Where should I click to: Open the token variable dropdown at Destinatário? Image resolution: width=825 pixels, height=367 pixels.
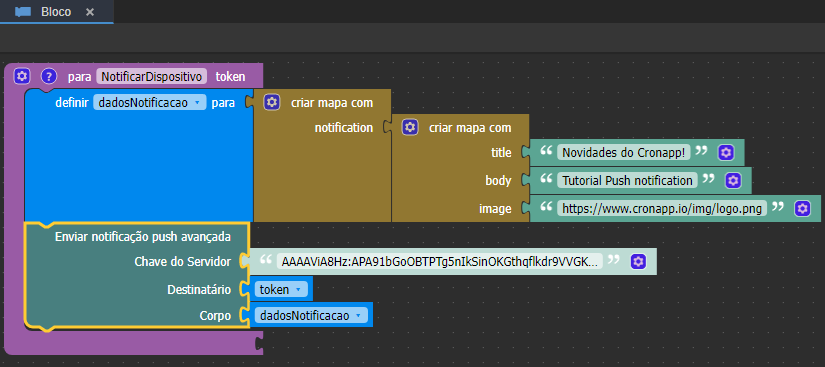coord(281,289)
